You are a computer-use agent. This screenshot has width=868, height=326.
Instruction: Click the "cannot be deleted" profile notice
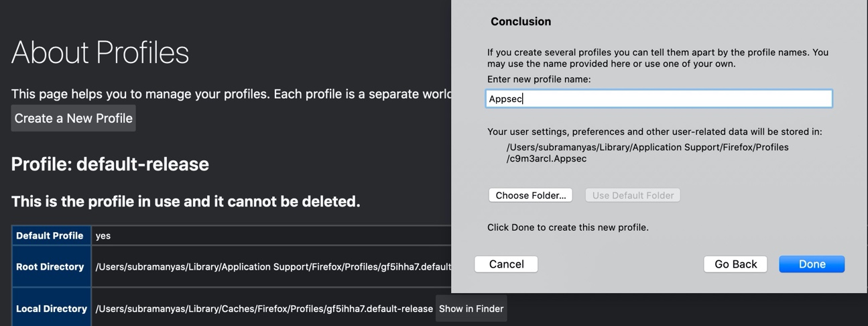pos(186,201)
